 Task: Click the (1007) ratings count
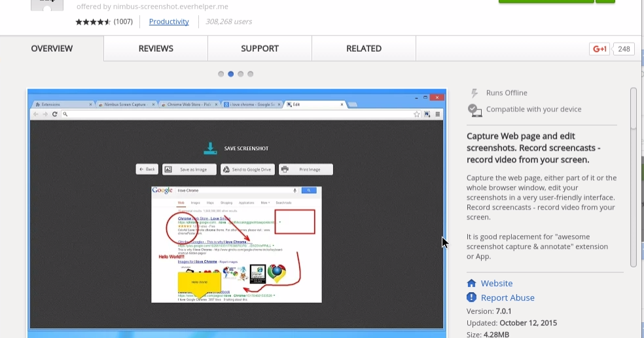pos(123,22)
